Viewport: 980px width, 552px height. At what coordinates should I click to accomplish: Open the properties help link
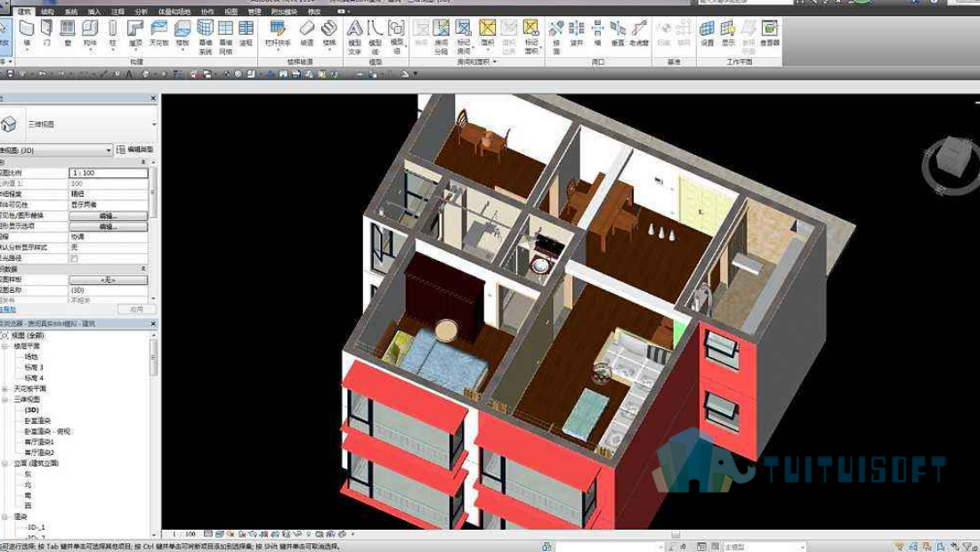click(x=7, y=310)
